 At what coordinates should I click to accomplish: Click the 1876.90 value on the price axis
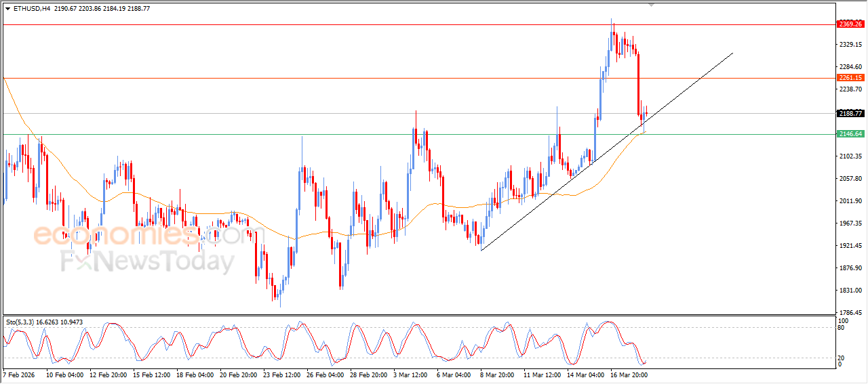850,268
